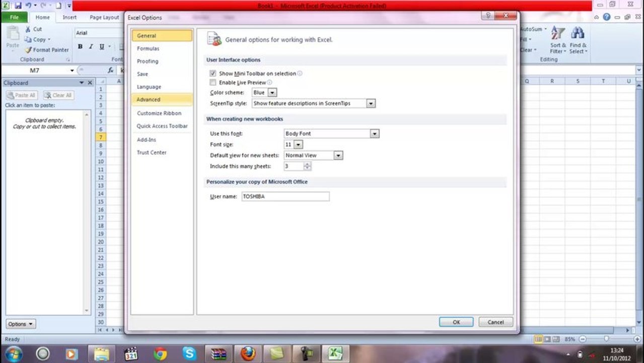Open the Clipboard pane menu arrow

tap(82, 83)
